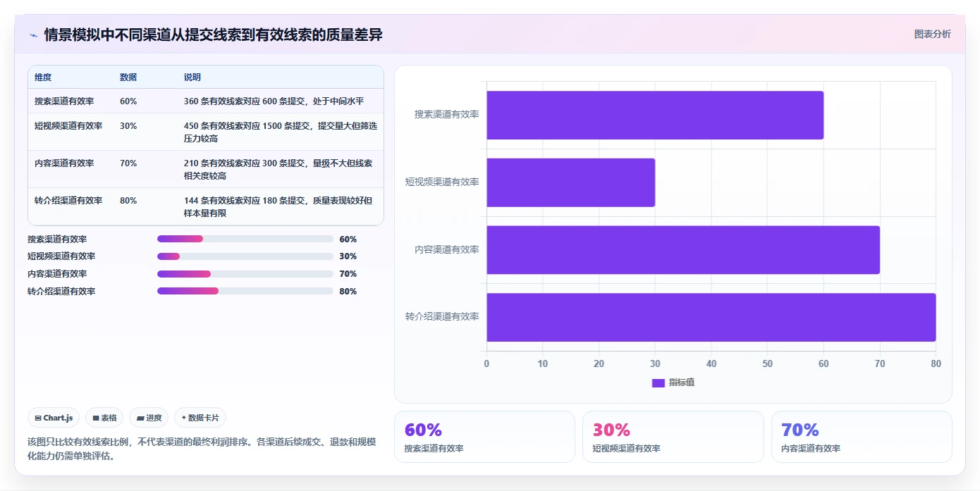Click the footnote paragraph starting 该图只比较
Image resolution: width=980 pixels, height=491 pixels.
(202, 449)
